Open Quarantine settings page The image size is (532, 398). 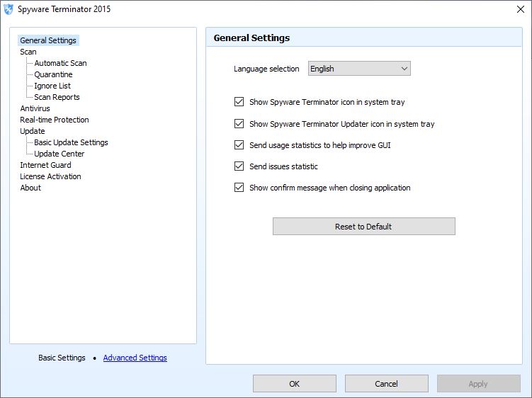coord(53,74)
